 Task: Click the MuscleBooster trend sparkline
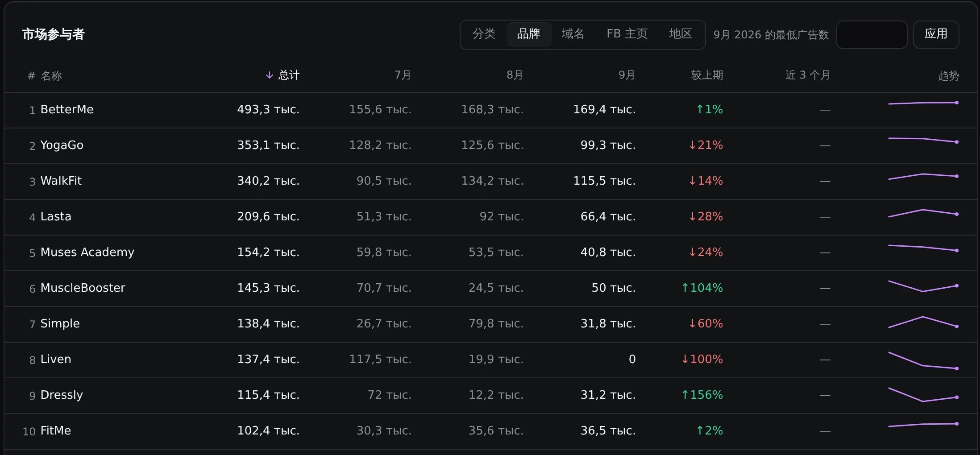coord(923,286)
